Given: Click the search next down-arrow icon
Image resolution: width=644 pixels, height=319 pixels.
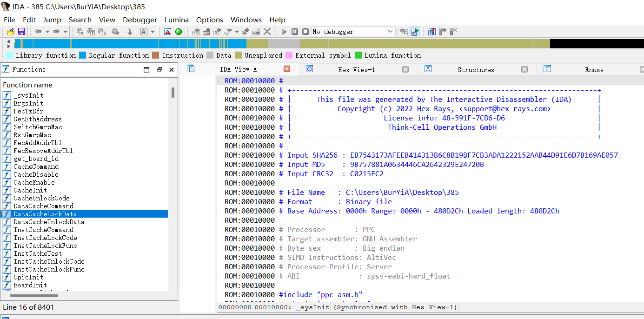Looking at the screenshot, I should pos(130,32).
